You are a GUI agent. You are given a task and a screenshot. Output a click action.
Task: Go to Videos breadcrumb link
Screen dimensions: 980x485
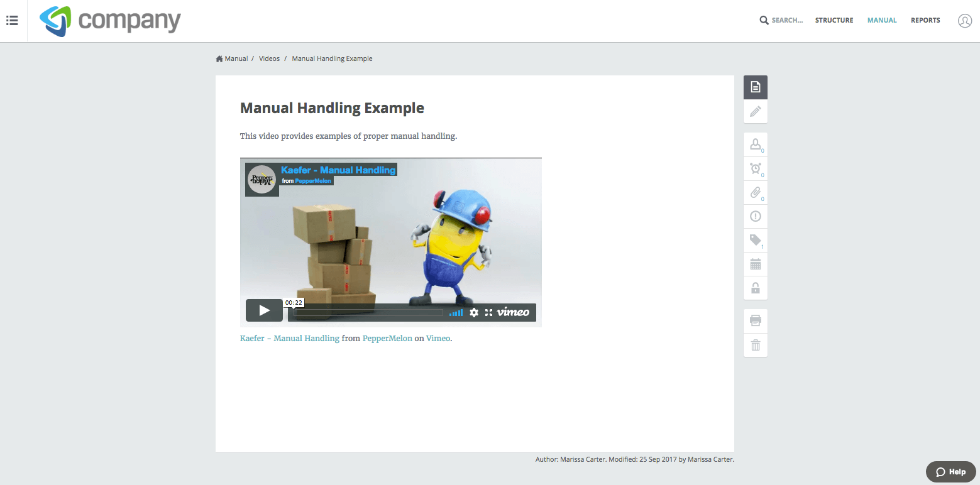(269, 59)
